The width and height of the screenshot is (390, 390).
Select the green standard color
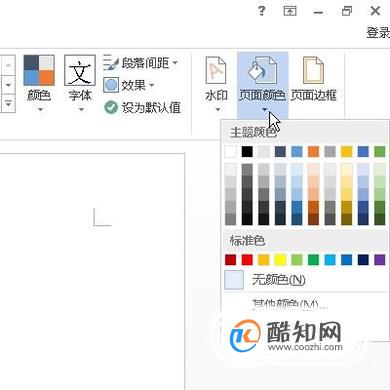pos(313,260)
